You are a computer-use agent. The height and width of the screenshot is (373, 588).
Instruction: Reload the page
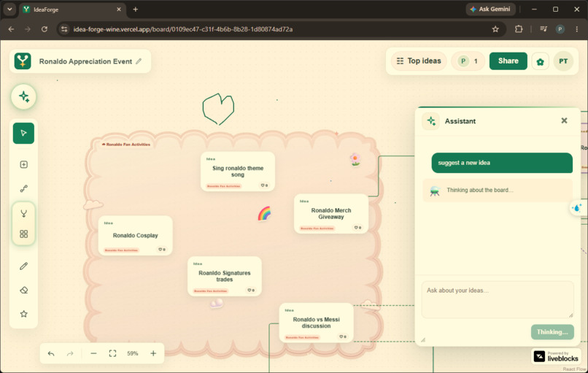click(45, 29)
